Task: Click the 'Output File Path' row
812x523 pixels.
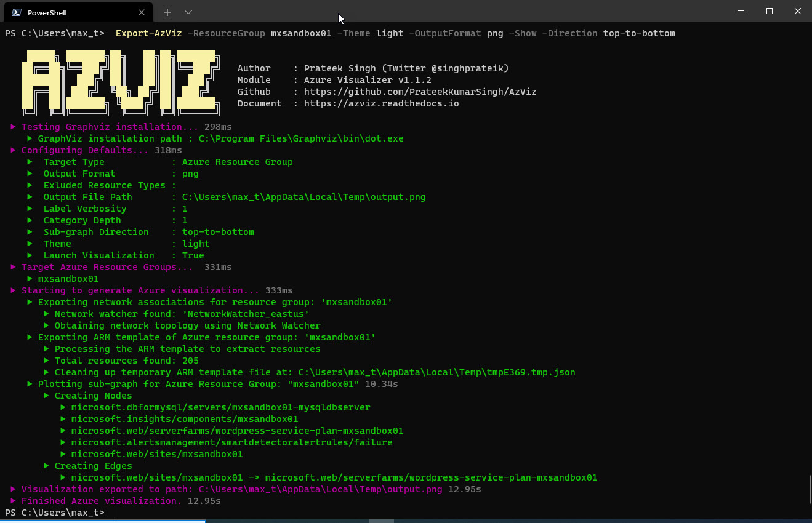Action: 227,197
